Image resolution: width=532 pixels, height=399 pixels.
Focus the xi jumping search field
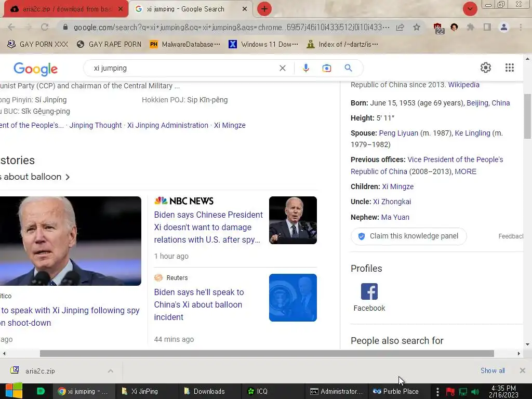(x=183, y=68)
